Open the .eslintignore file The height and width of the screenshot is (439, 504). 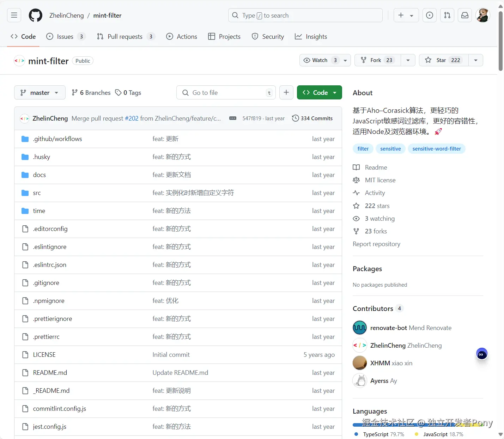(50, 247)
